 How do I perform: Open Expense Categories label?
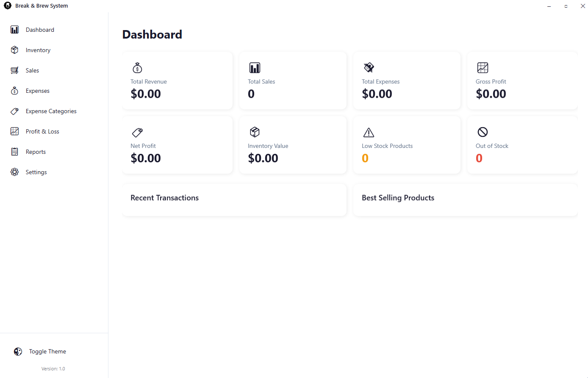click(51, 111)
